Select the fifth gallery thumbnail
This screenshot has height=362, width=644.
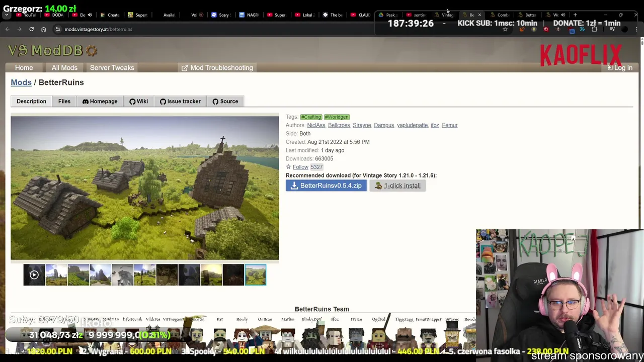(122, 275)
